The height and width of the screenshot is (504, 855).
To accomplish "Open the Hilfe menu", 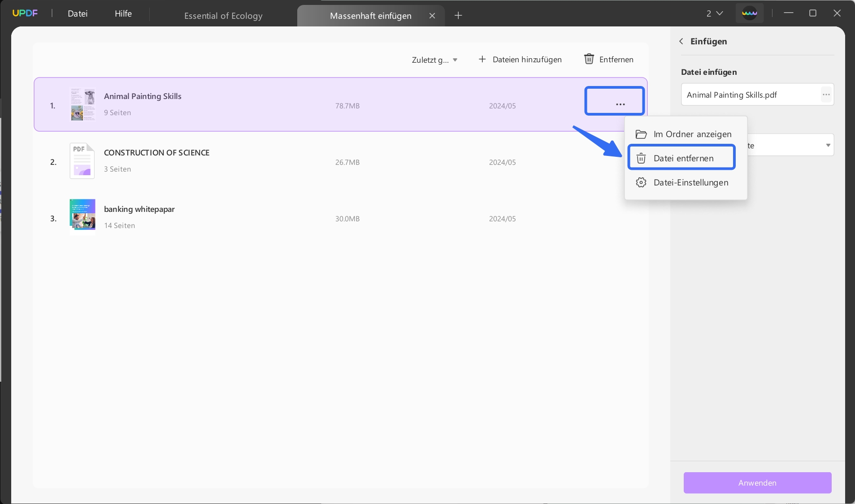I will 123,13.
